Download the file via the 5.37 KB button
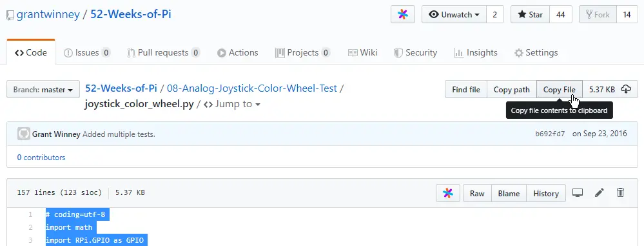The height and width of the screenshot is (246, 644). coord(610,89)
